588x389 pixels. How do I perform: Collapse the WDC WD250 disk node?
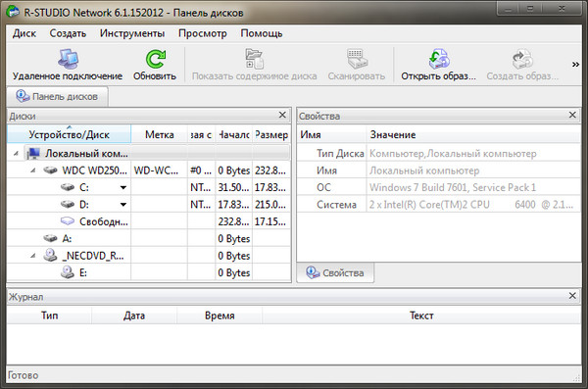pyautogui.click(x=33, y=170)
